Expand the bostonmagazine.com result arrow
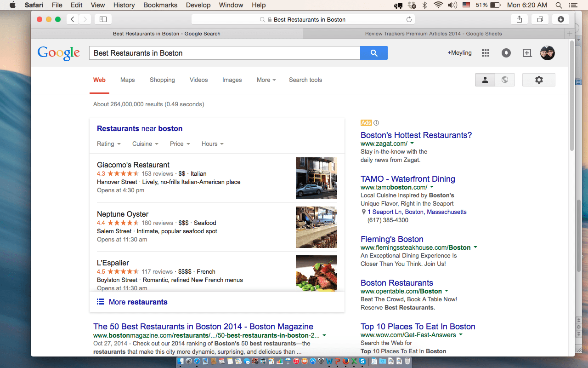Viewport: 588px width, 368px height. point(324,335)
